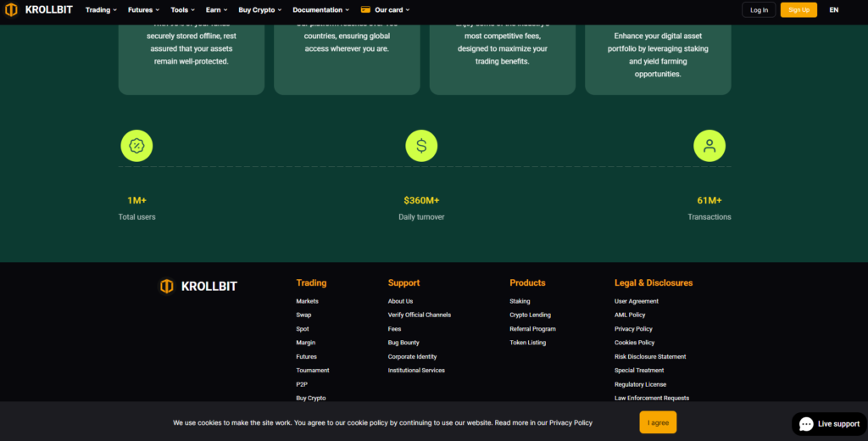This screenshot has width=868, height=441.
Task: Open the Tournament footer link
Action: (x=312, y=370)
